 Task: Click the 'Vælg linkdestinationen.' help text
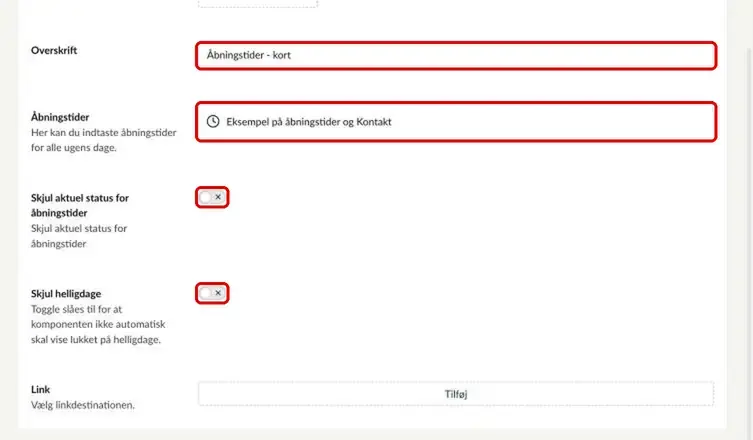click(83, 405)
